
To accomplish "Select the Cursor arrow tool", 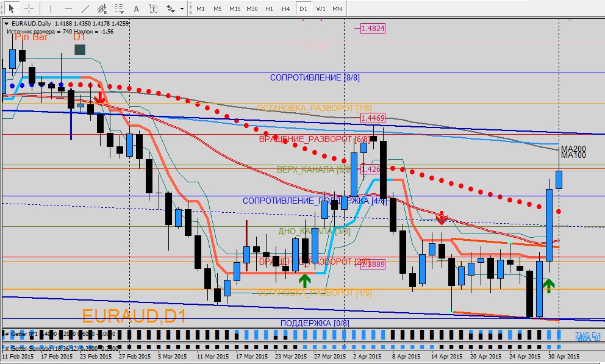I will [x=11, y=9].
